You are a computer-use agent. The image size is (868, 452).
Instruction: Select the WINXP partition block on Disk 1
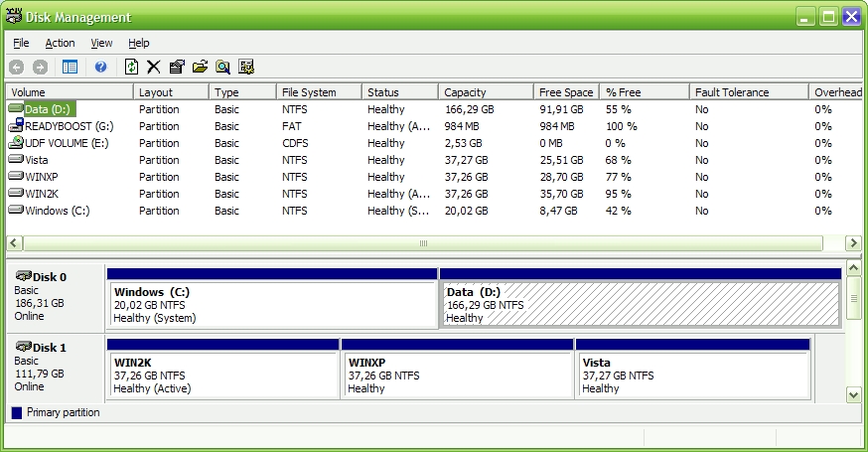(457, 369)
